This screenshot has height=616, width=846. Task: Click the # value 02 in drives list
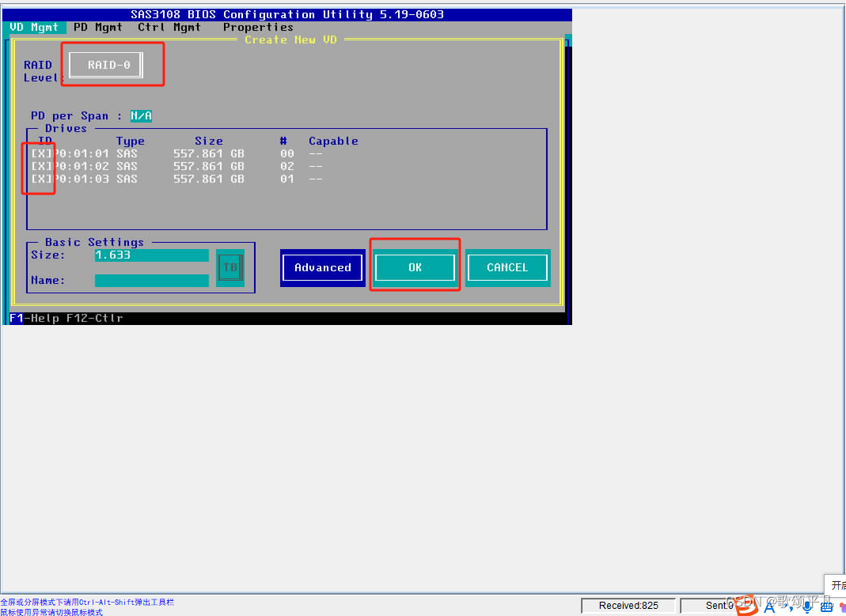(x=287, y=166)
